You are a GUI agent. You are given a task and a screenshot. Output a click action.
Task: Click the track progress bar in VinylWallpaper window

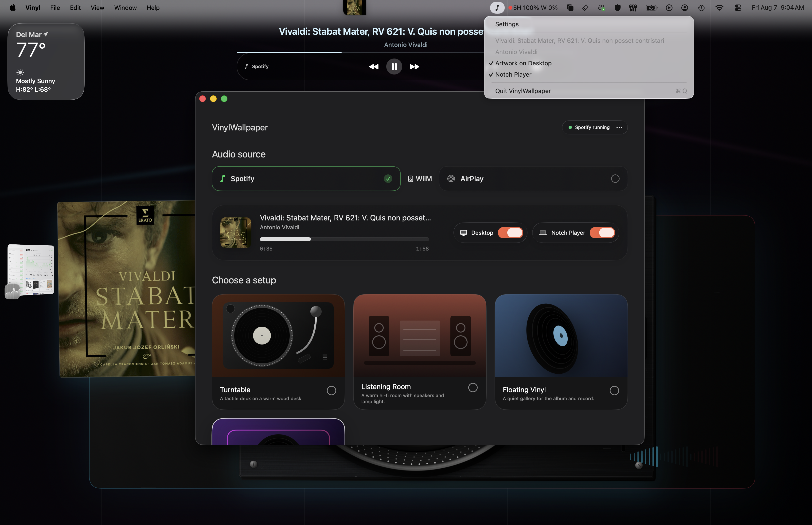[344, 239]
